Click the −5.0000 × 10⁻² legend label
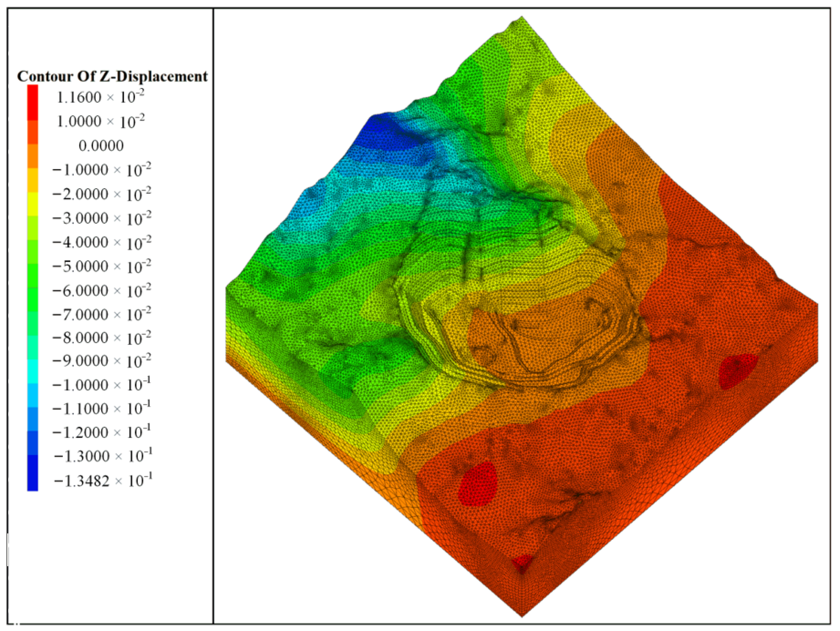The width and height of the screenshot is (840, 631). [101, 266]
